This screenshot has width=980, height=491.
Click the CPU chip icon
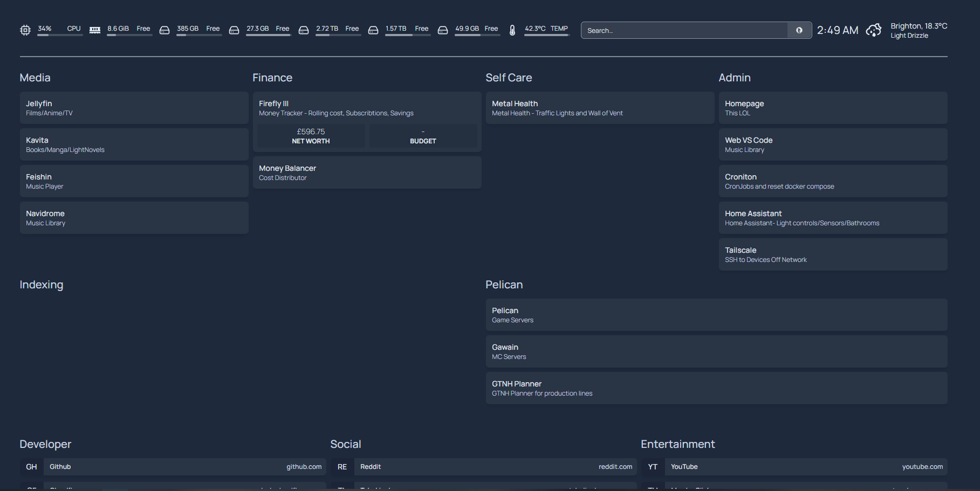(25, 30)
